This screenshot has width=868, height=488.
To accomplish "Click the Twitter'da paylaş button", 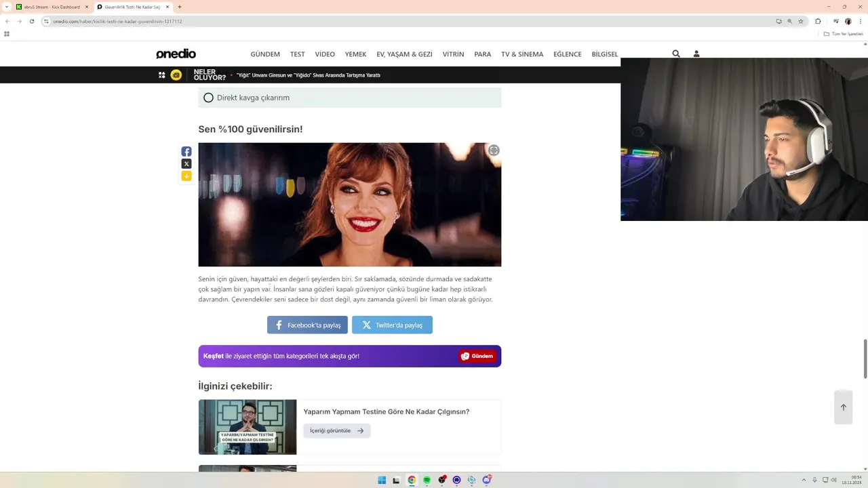I will coord(392,325).
